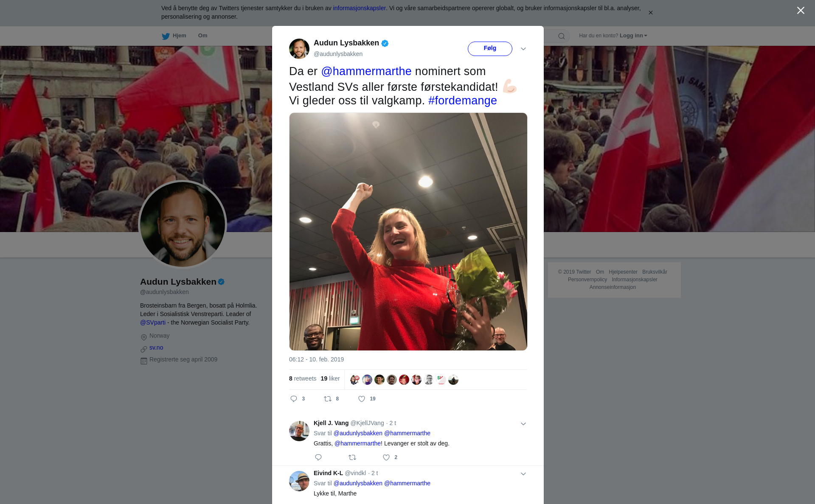
Task: Expand options for Kjell J. Vang's reply
Action: [523, 424]
